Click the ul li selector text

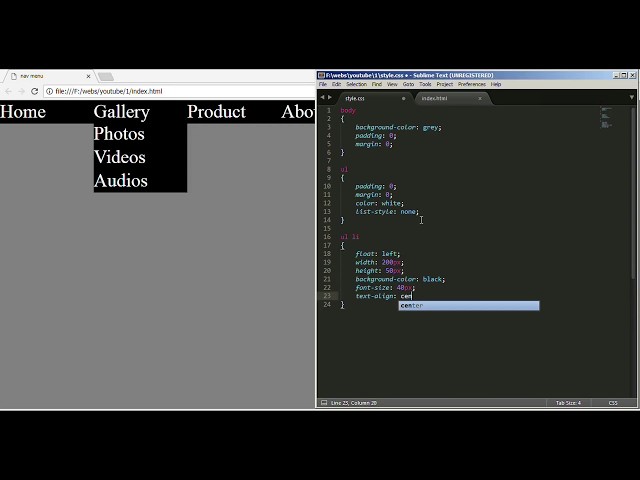[350, 237]
